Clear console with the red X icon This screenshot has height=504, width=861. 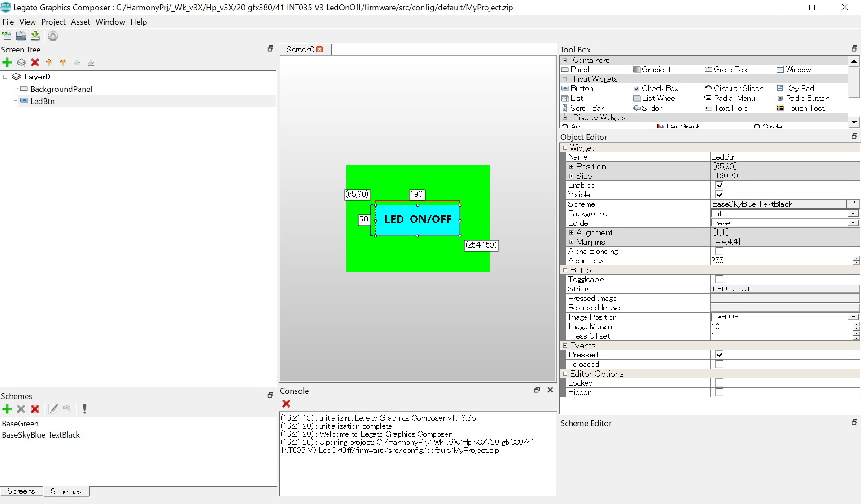point(286,404)
